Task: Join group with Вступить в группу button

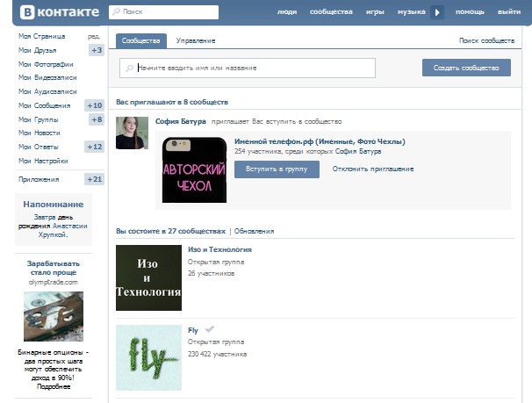Action: (x=277, y=169)
